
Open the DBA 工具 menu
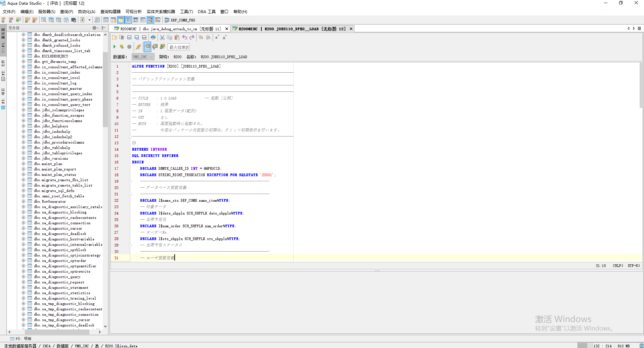[x=207, y=11]
